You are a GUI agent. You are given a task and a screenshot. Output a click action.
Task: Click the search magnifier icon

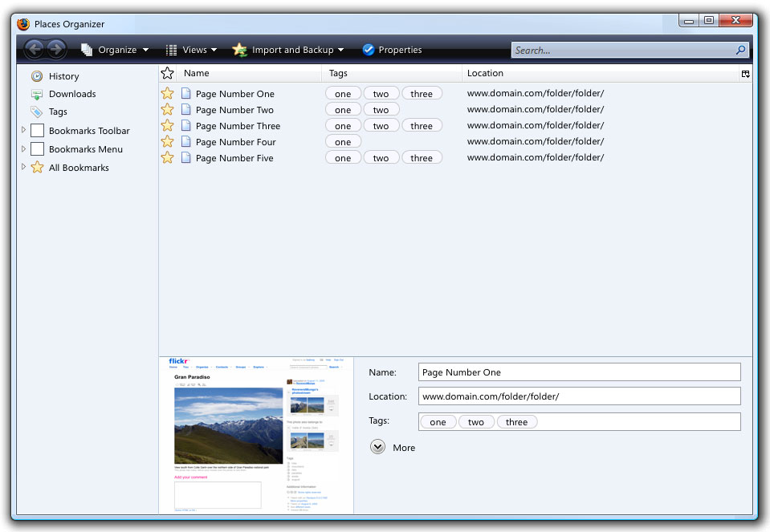point(740,50)
